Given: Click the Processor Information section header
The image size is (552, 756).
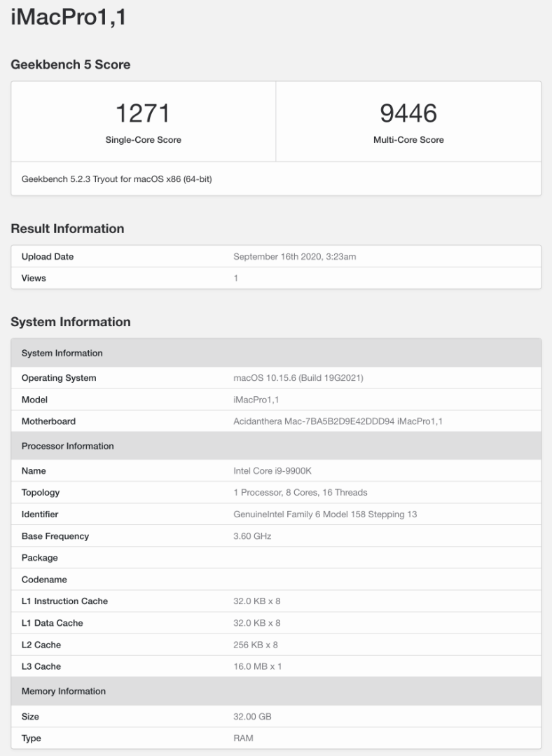Looking at the screenshot, I should (67, 446).
